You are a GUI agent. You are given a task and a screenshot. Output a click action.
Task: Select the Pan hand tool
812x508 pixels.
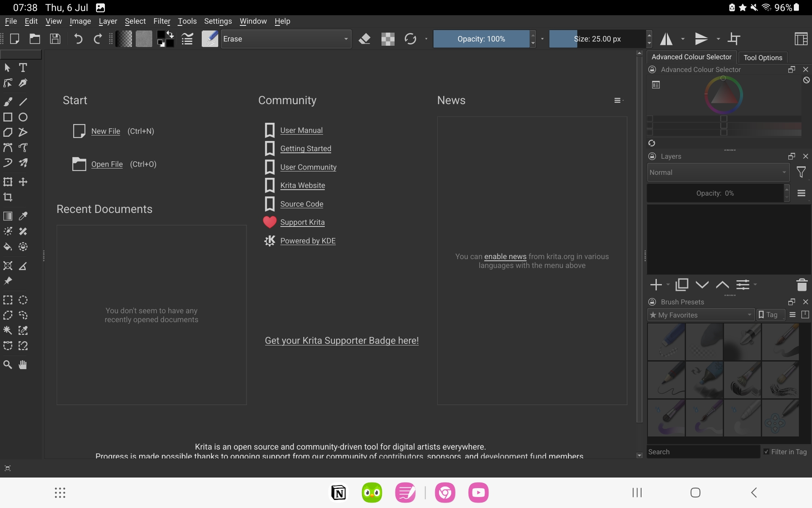(23, 365)
